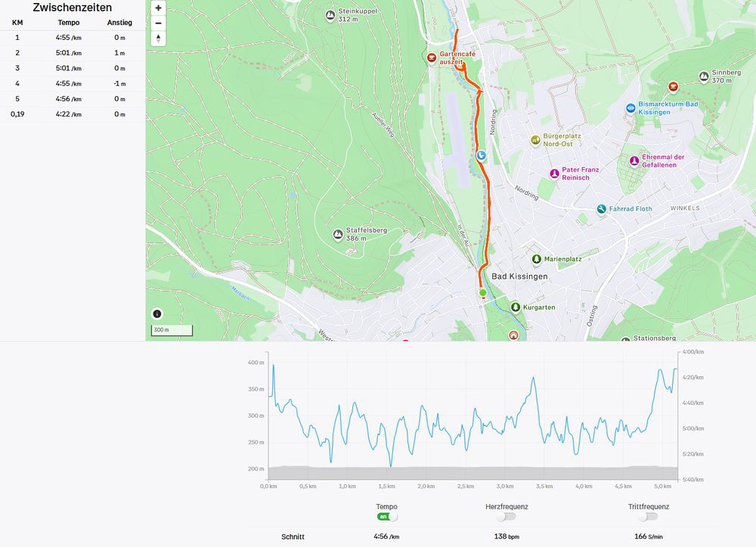This screenshot has height=547, width=756.
Task: Click the Staffelsberg peak marker
Action: click(338, 235)
